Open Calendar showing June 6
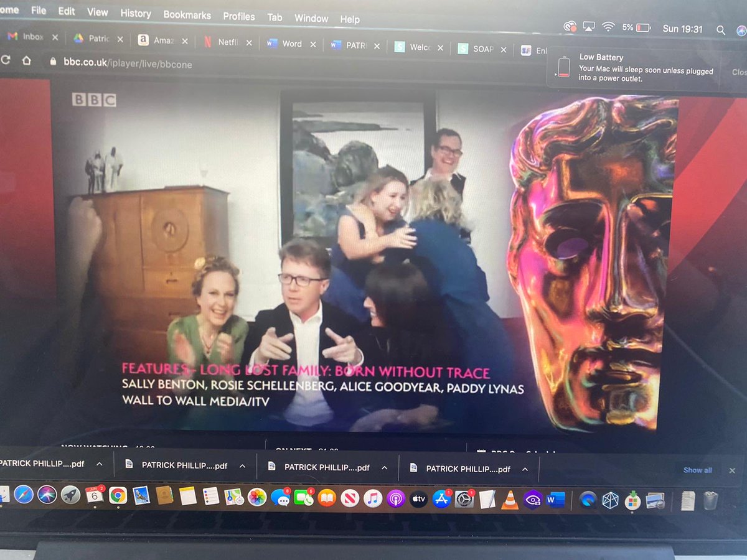The image size is (747, 560). [94, 495]
